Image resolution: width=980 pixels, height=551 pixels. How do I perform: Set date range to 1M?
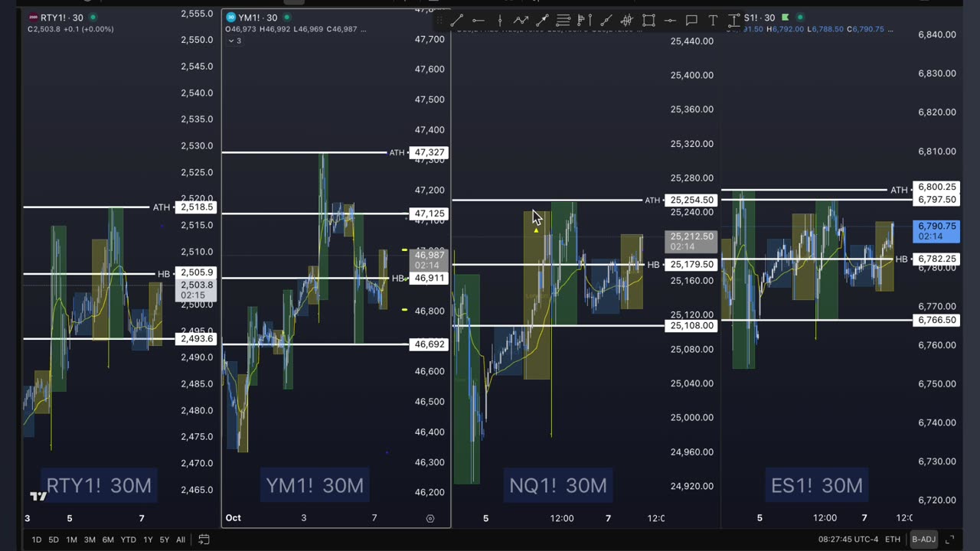tap(71, 540)
